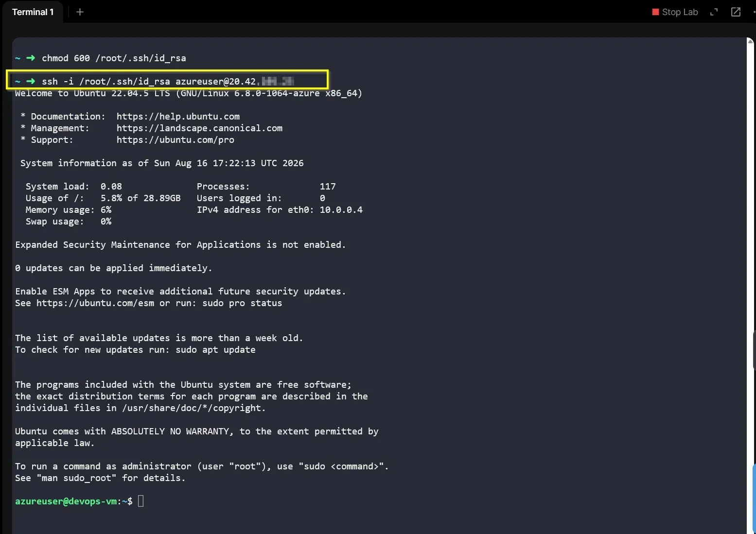Click the 'Welcome to Ubuntu 22.04.5 LTS' line
Image resolution: width=756 pixels, height=534 pixels.
pyautogui.click(x=189, y=93)
